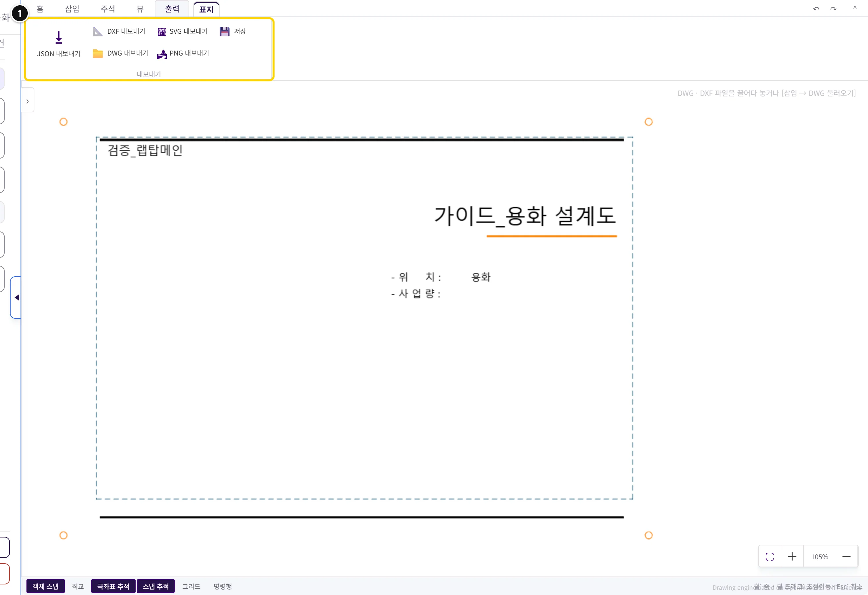Export drawing via DXF 내보내기
Screen dimensions: 868x595
tap(119, 31)
